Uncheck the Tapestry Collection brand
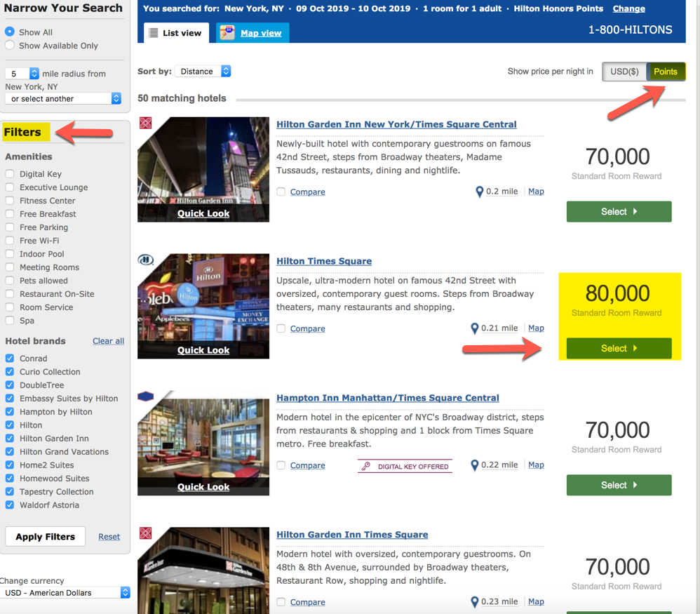 [9, 491]
